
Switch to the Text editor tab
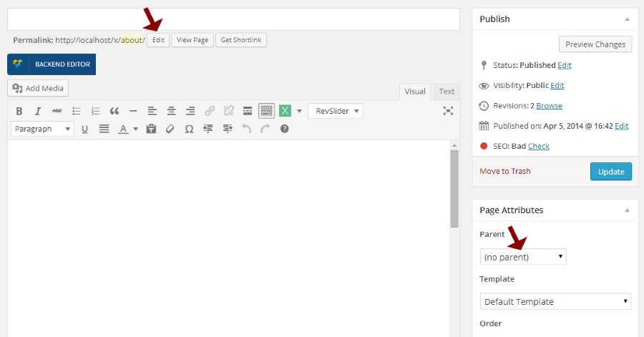pyautogui.click(x=447, y=92)
